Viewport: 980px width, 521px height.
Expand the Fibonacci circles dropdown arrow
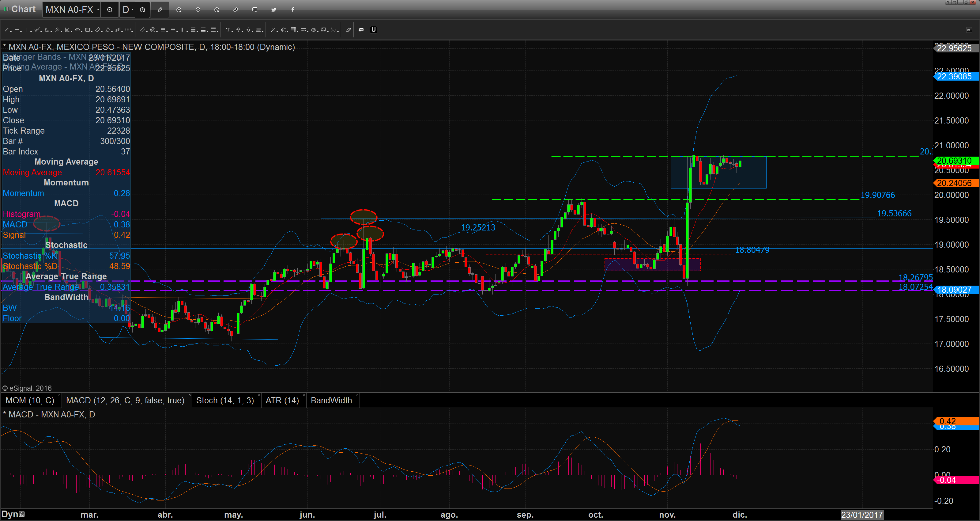click(x=157, y=32)
